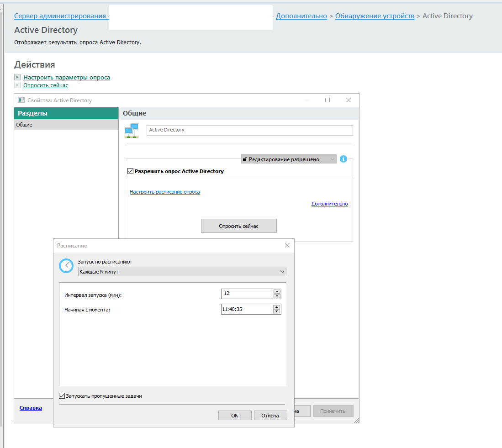Toggle Разрешить опрос Active Directory checkbox
This screenshot has width=502, height=448.
click(130, 171)
